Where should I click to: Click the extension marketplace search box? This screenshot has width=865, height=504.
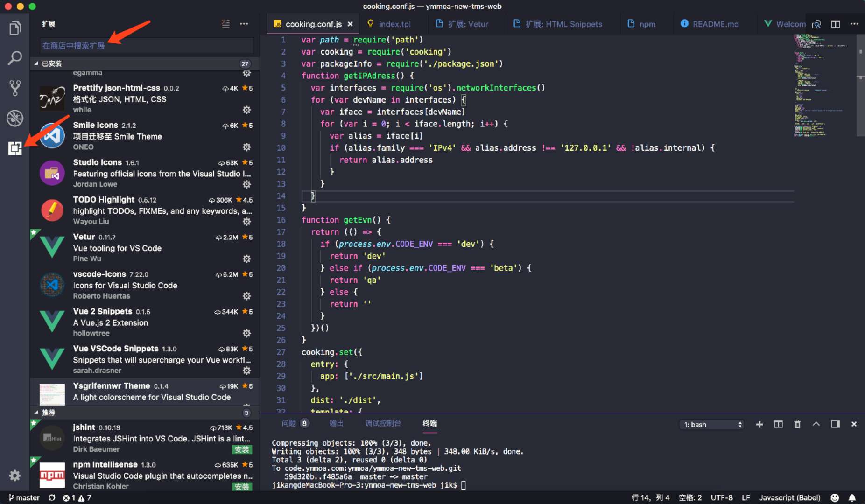[145, 45]
